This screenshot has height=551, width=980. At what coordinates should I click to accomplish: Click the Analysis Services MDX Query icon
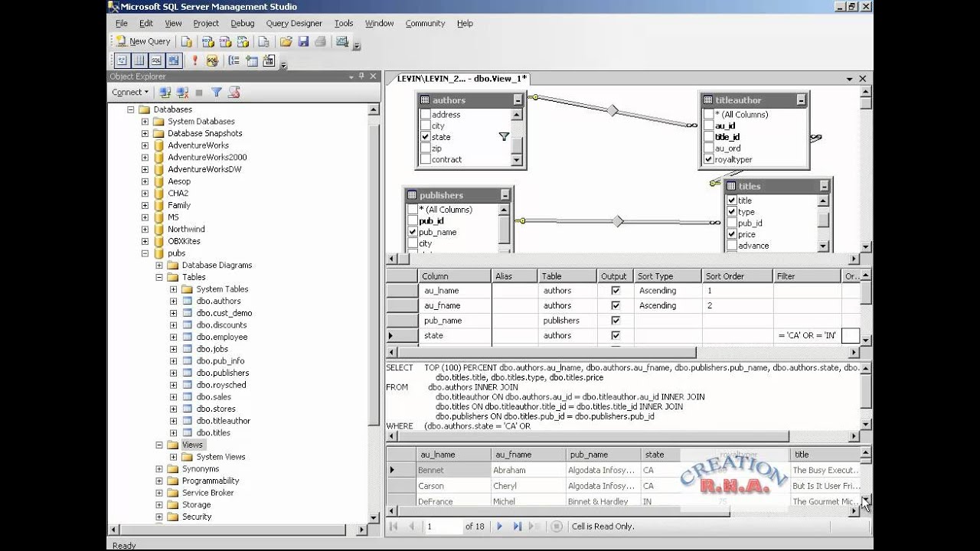[x=207, y=41]
